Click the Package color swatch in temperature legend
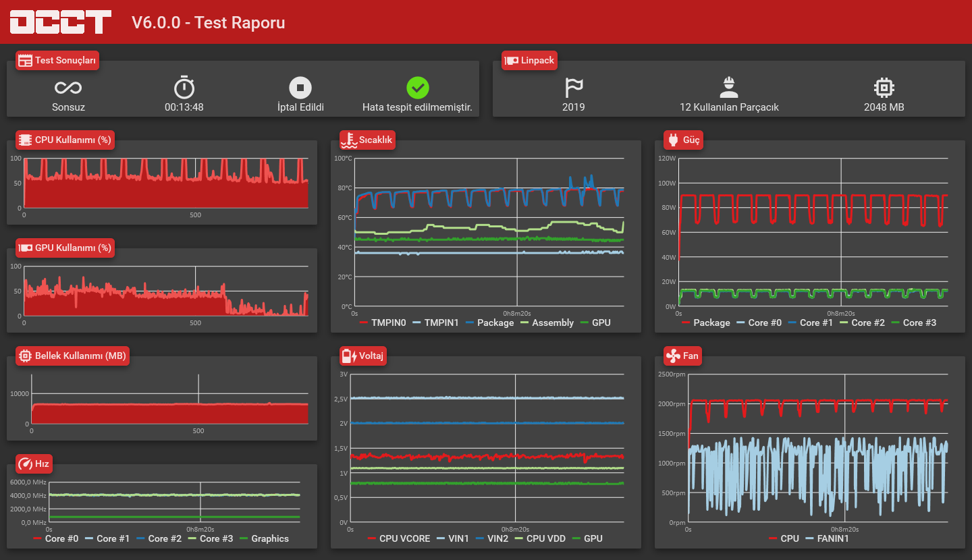Screen dimensions: 972x560 [x=469, y=323]
